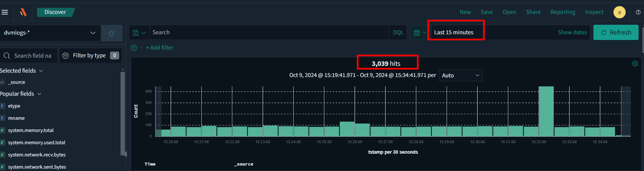Open the hamburger navigation menu
Viewport: 644px width, 171px height.
[5, 12]
